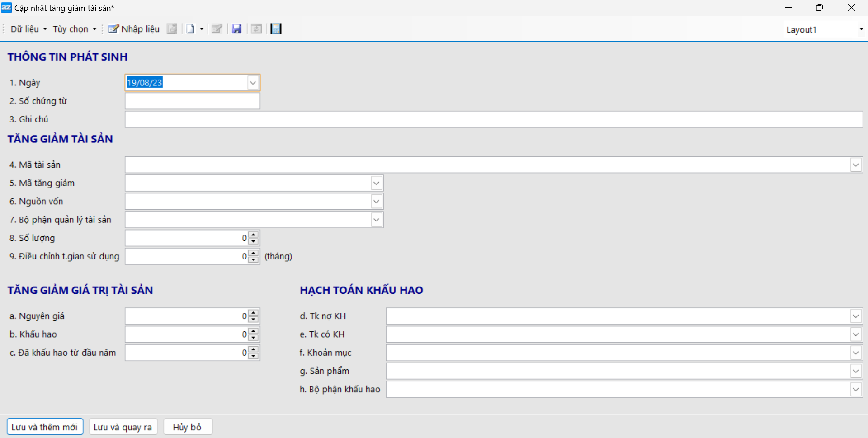Decrease Nguyên giá with the down arrow
Screen dimensions: 868x438
point(254,320)
